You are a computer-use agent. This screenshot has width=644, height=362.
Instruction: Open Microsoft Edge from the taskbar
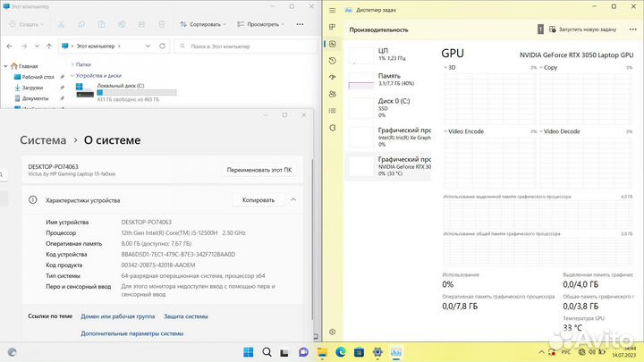[x=341, y=352]
